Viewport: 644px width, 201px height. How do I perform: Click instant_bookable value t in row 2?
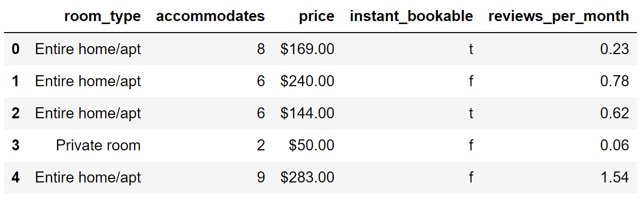coord(471,113)
